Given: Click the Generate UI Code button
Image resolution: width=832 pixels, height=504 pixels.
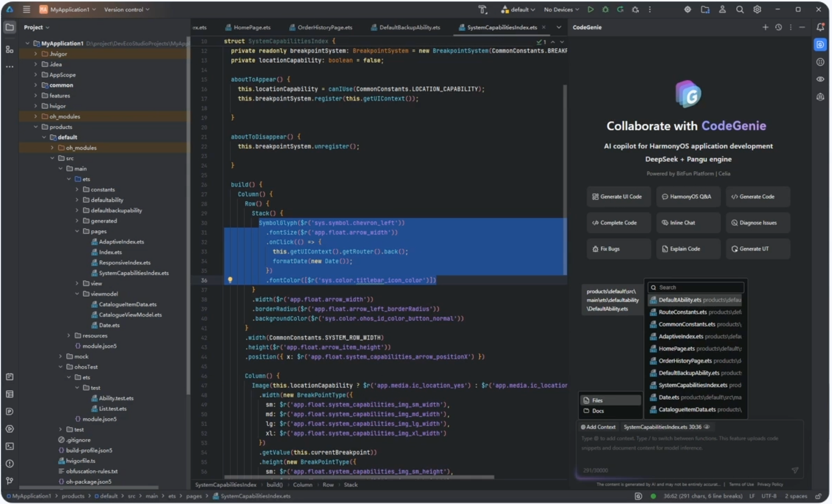Looking at the screenshot, I should coord(618,197).
